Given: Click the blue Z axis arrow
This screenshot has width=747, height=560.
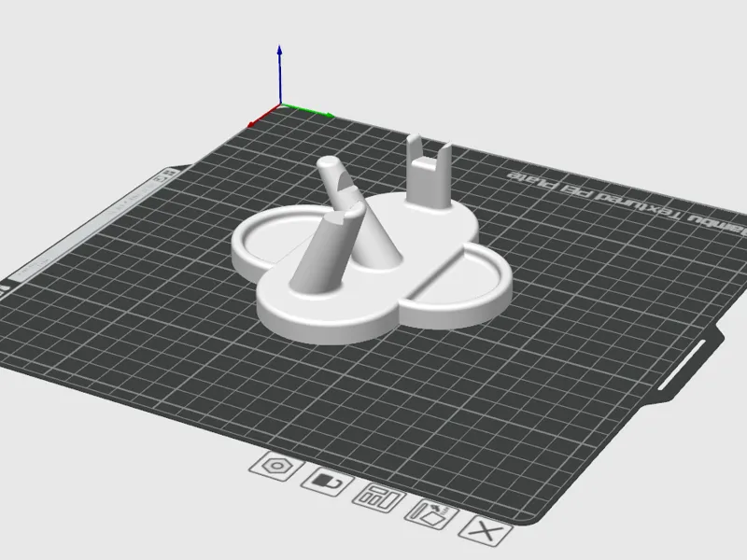Looking at the screenshot, I should click(x=280, y=75).
